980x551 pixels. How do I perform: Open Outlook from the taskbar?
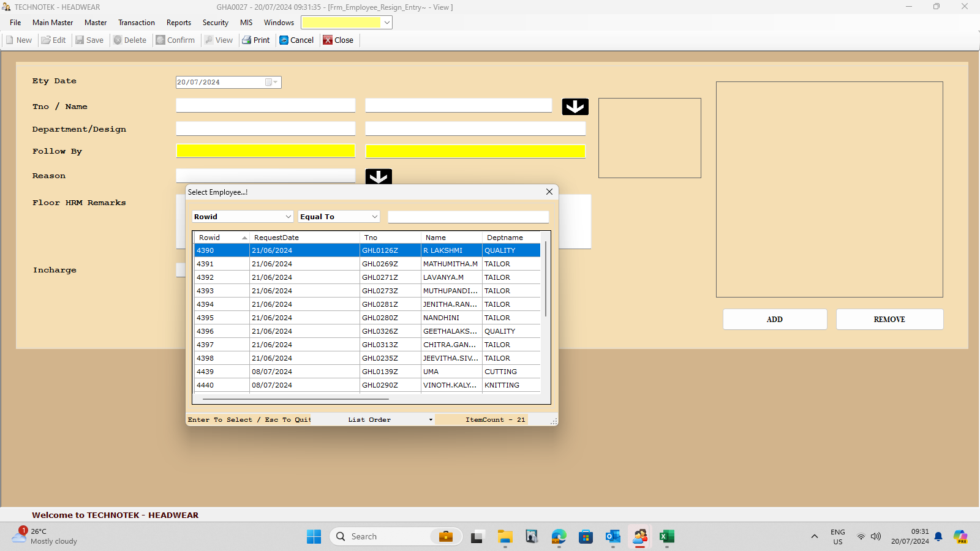pos(612,537)
